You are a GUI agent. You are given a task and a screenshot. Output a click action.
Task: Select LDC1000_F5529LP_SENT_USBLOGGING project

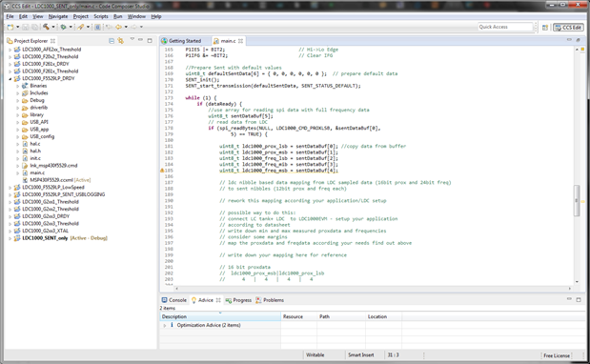[x=63, y=194]
